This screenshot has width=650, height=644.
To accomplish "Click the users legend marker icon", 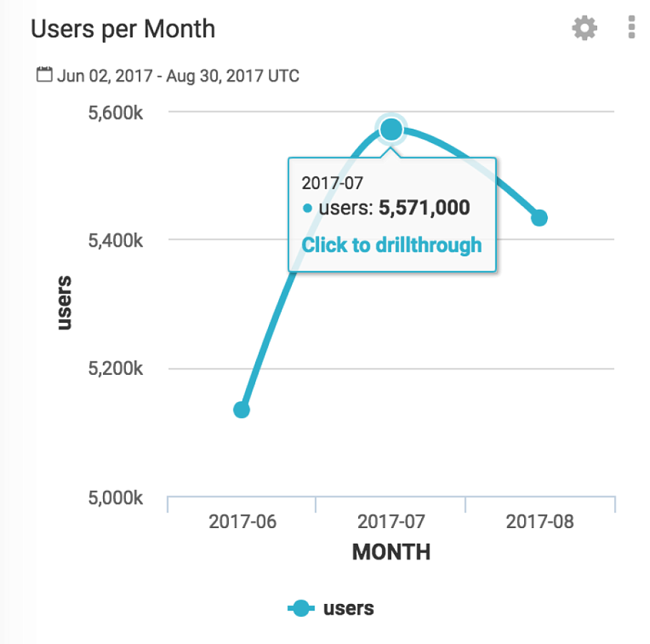I will point(301,608).
